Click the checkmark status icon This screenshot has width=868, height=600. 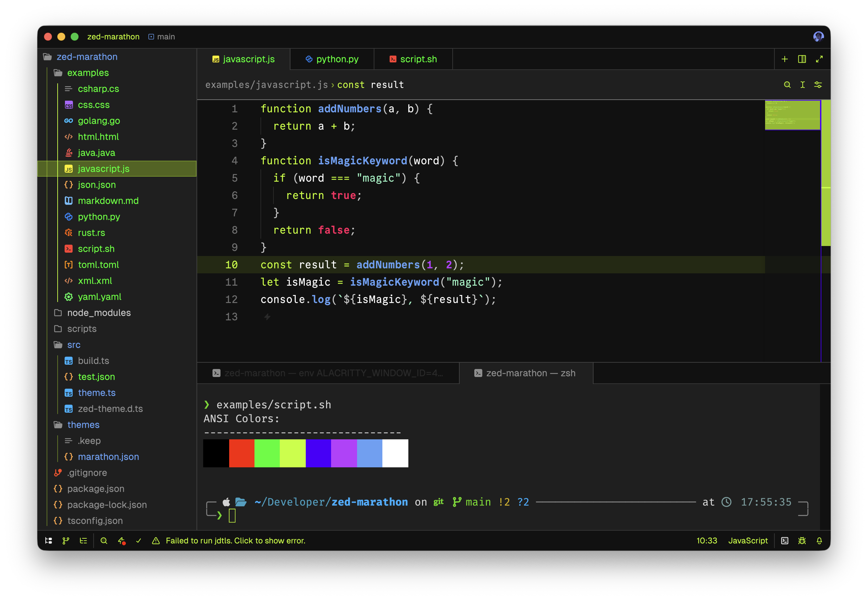pyautogui.click(x=139, y=541)
